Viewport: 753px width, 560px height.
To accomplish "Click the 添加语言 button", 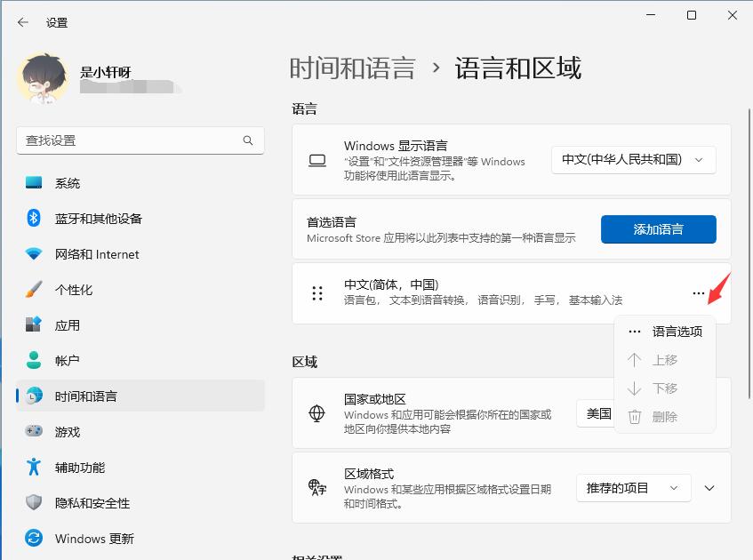I will tap(658, 229).
